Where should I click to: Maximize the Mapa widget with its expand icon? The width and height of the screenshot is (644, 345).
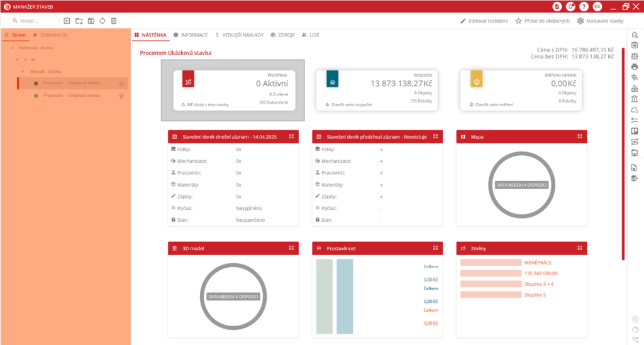[579, 136]
